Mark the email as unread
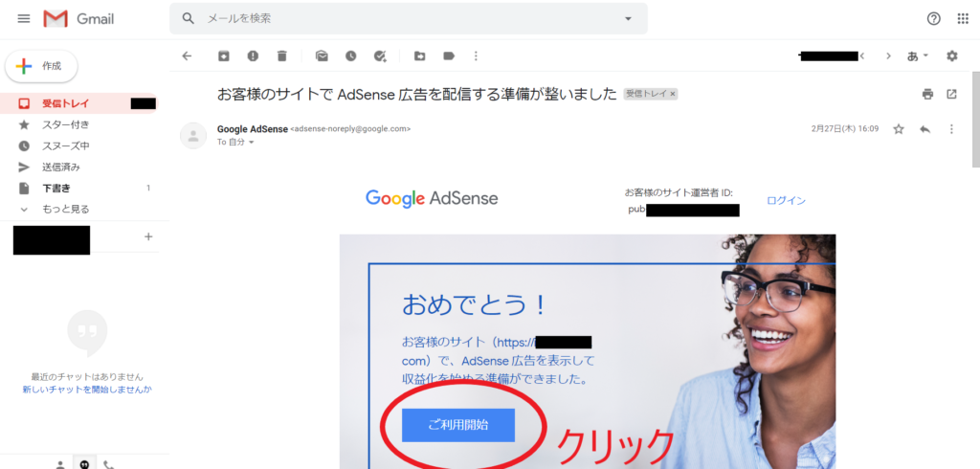Viewport: 980px width, 469px height. [x=322, y=56]
